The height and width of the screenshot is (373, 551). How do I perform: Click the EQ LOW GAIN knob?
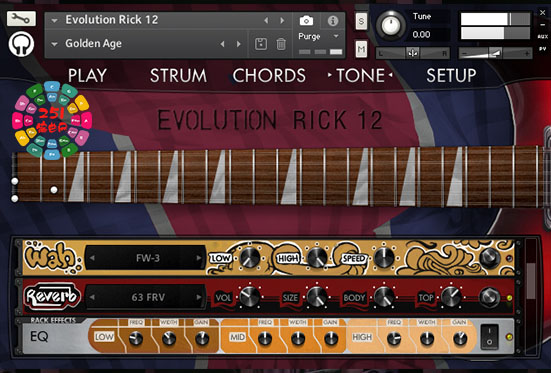(x=202, y=339)
